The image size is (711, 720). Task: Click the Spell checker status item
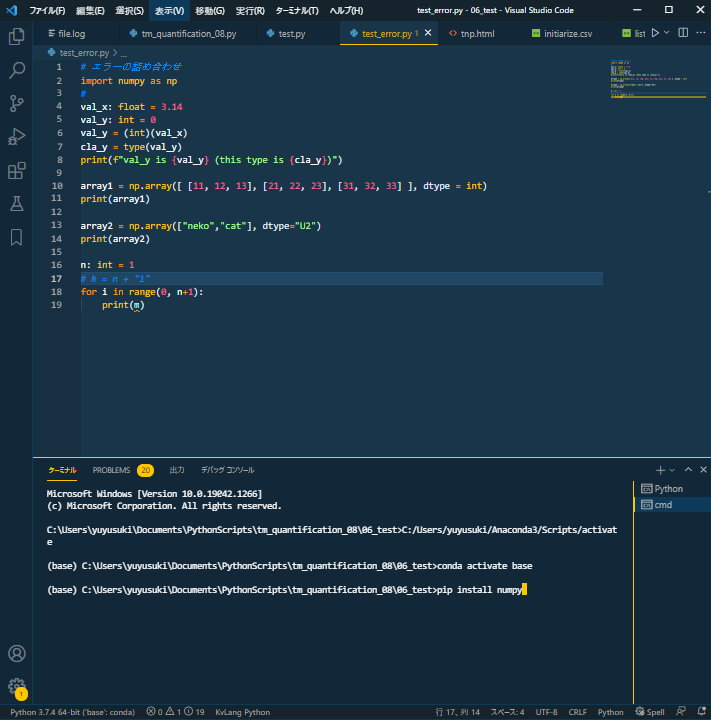click(x=650, y=712)
